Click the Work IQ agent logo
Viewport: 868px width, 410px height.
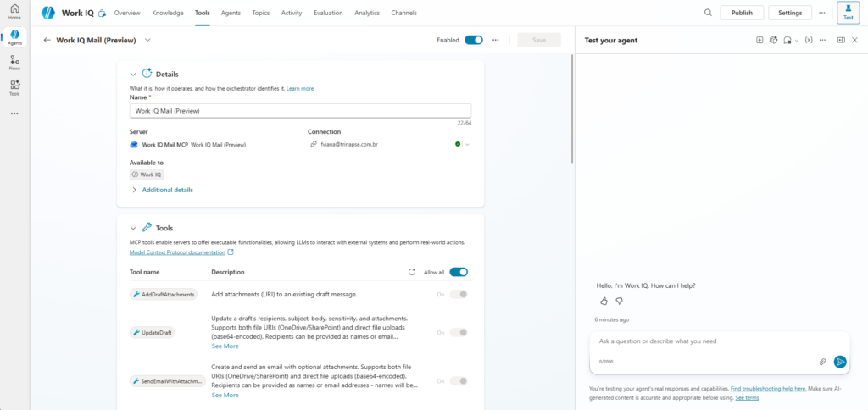(48, 13)
